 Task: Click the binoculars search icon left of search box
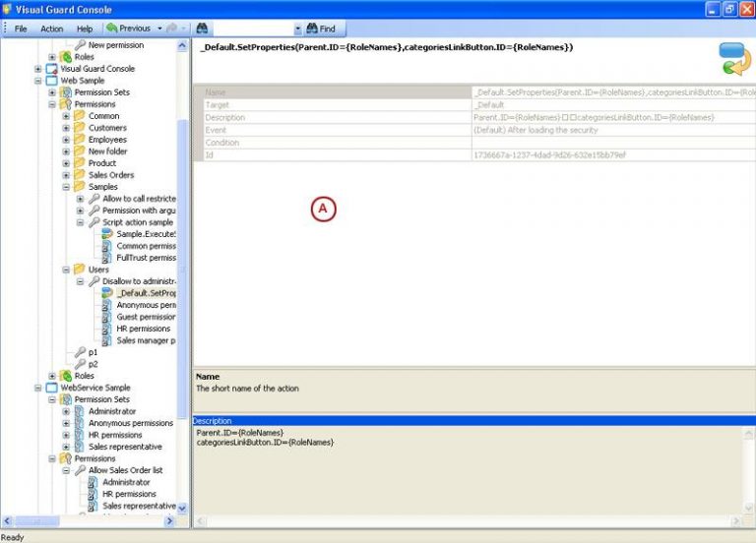(x=202, y=29)
